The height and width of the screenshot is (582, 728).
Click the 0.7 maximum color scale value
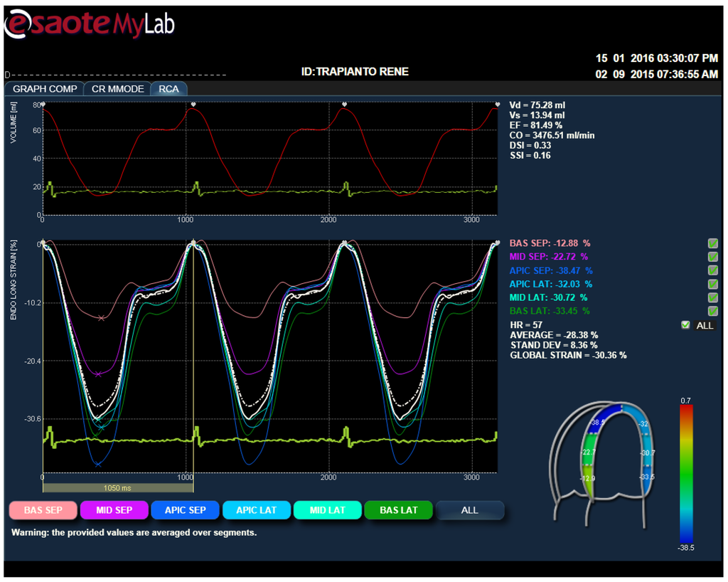click(686, 401)
